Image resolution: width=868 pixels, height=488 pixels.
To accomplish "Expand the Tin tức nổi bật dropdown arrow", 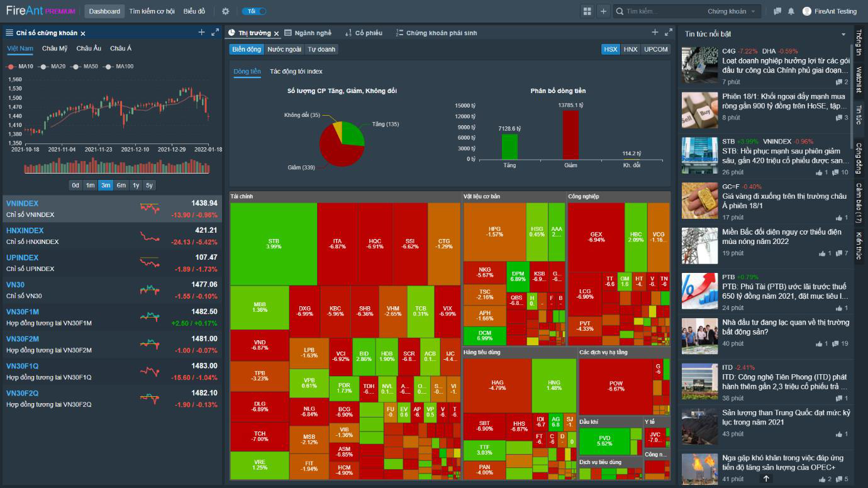I will [x=843, y=34].
